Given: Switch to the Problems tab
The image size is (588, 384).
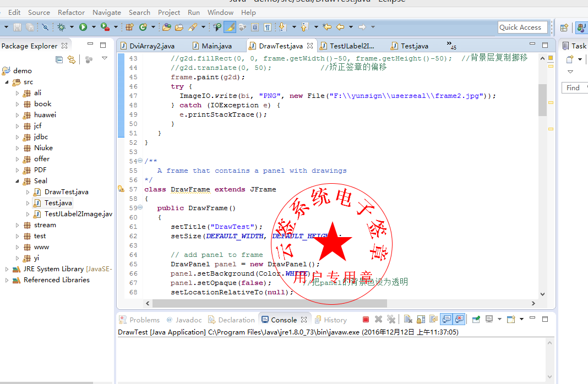Looking at the screenshot, I should (x=139, y=320).
